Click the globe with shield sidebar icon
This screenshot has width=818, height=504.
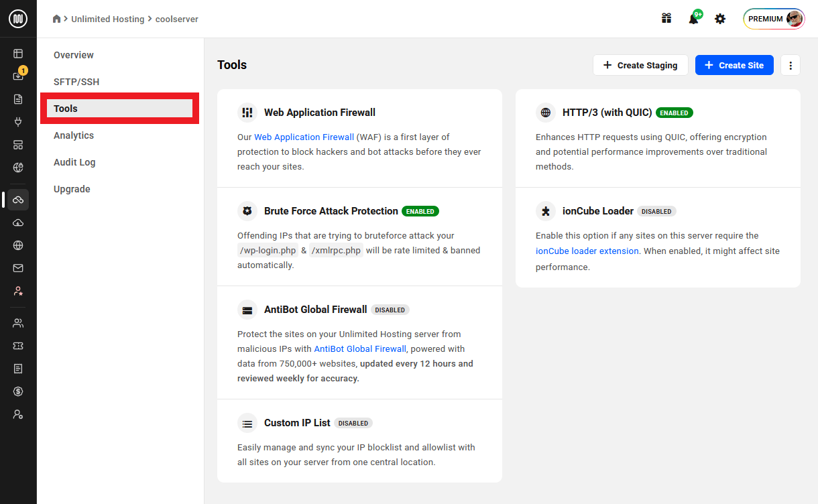[x=18, y=168]
